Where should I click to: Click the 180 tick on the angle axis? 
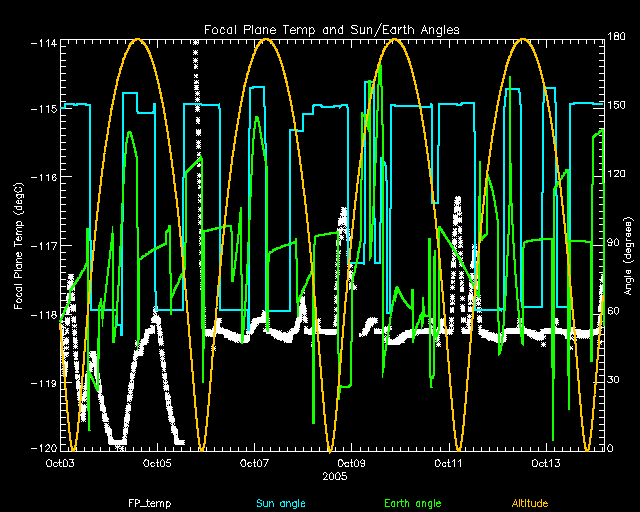tap(616, 38)
